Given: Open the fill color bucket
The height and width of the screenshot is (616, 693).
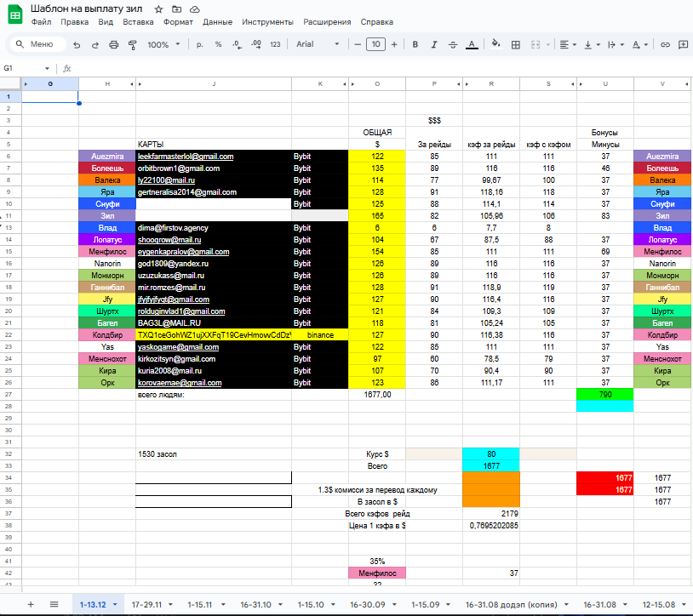Looking at the screenshot, I should pyautogui.click(x=495, y=43).
